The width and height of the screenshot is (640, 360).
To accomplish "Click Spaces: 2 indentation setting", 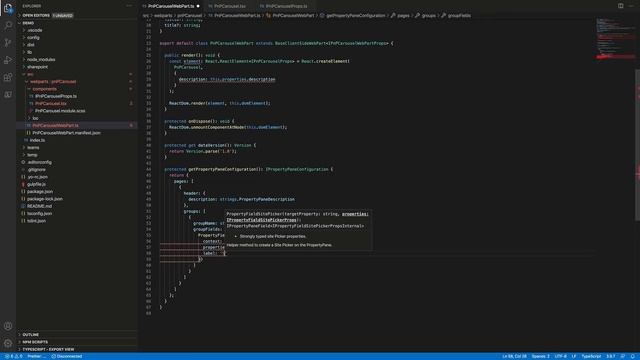I will click(540, 356).
